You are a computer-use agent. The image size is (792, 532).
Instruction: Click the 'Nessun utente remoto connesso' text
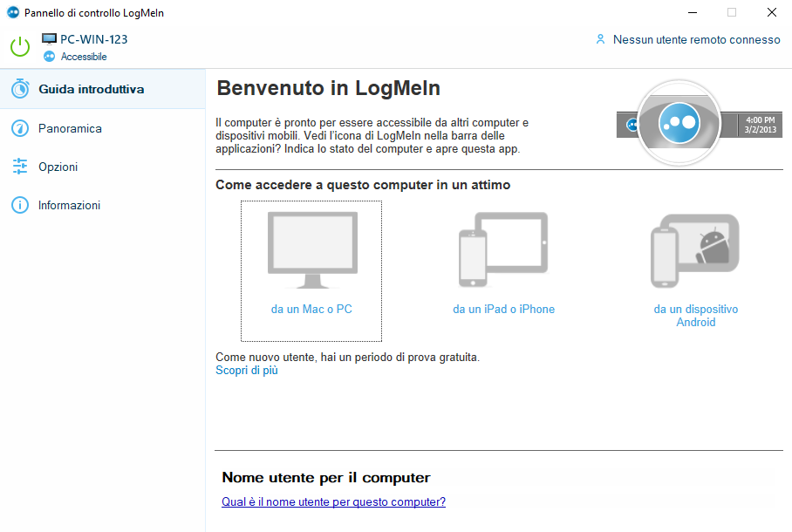[x=697, y=39]
